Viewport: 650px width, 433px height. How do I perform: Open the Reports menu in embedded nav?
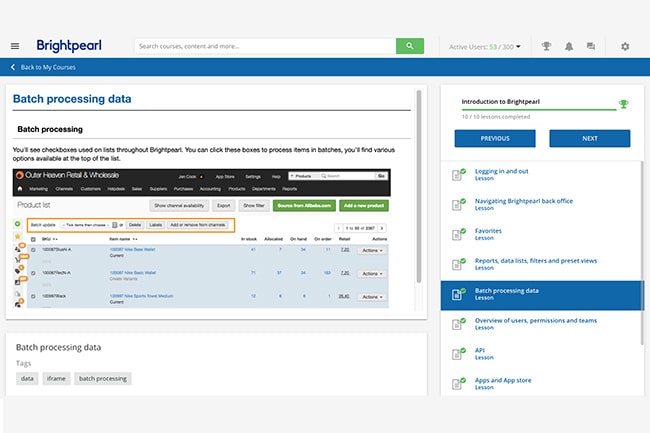click(289, 189)
